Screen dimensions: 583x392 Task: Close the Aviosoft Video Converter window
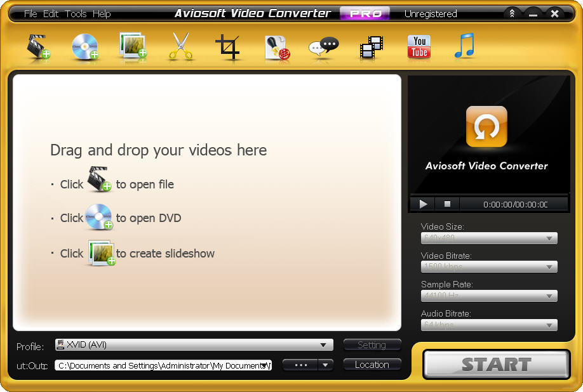(555, 14)
